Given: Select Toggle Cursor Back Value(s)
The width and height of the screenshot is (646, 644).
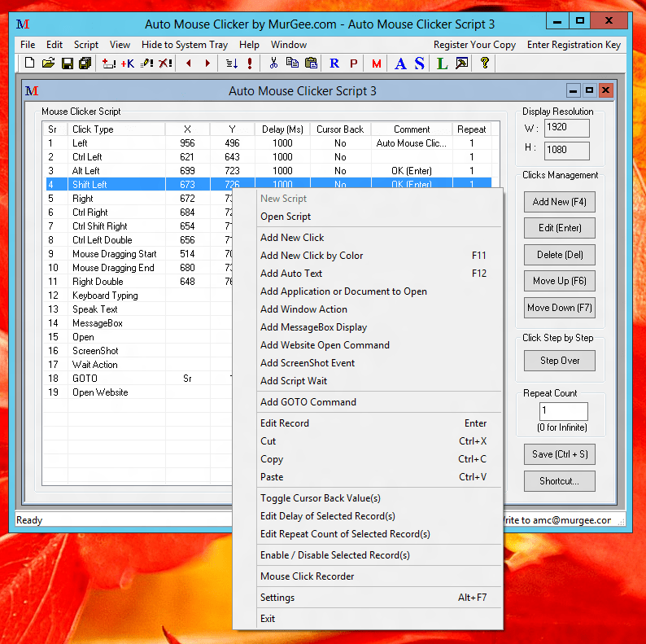Looking at the screenshot, I should [x=368, y=498].
